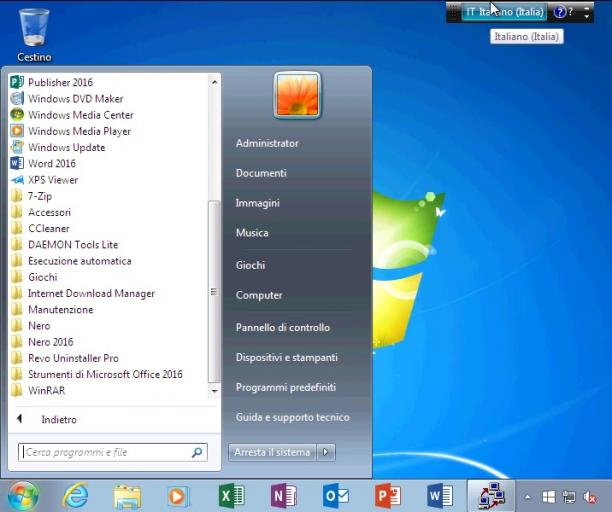
Task: Open Documenti in the Start menu
Action: pyautogui.click(x=261, y=173)
